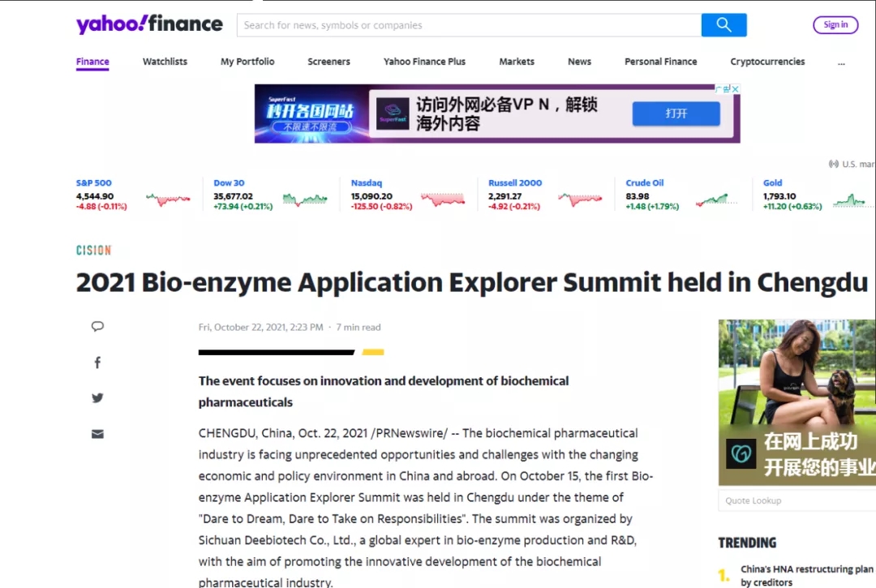Screen dimensions: 876x588
Task: Click the Cision source logo
Action: point(93,251)
